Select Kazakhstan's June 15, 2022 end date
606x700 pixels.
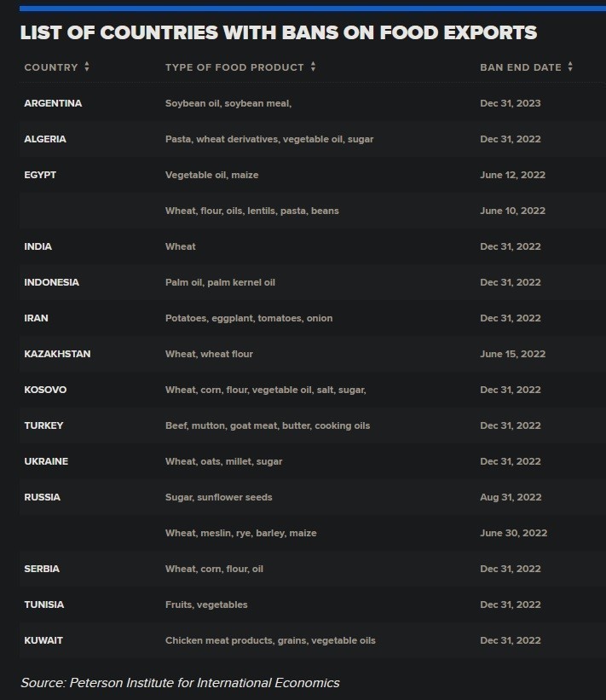[x=512, y=354]
